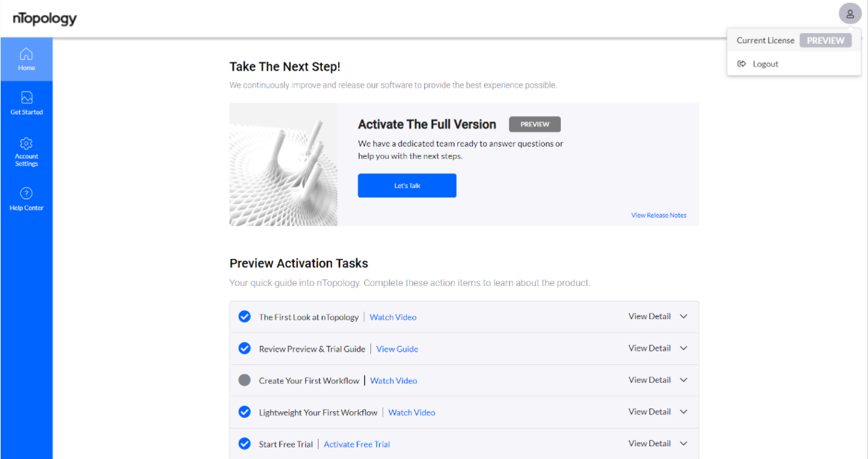Open View Detail for Create Your First Workflow
This screenshot has width=868, height=459.
649,380
